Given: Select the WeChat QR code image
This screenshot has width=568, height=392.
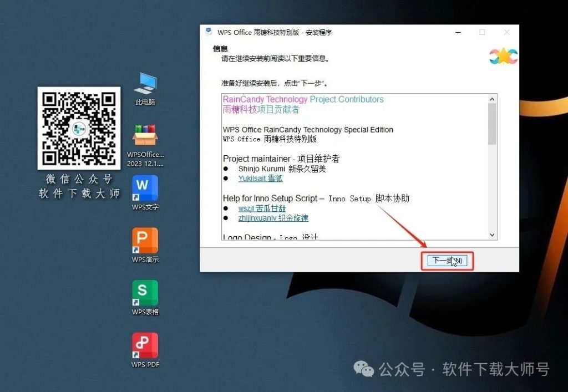Looking at the screenshot, I should [79, 129].
